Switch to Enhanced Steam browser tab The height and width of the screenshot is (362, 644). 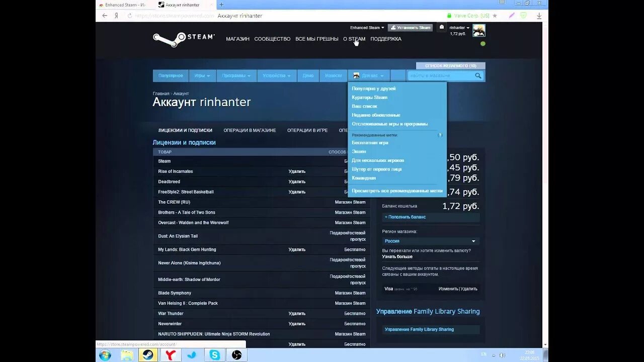126,5
